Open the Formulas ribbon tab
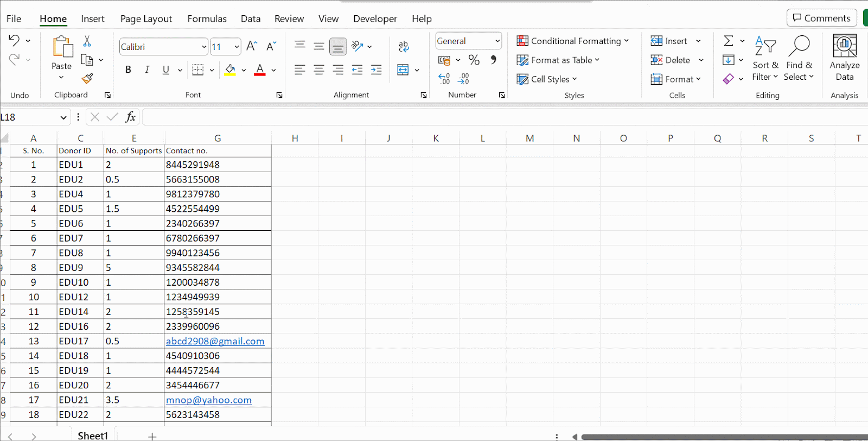 (x=207, y=18)
